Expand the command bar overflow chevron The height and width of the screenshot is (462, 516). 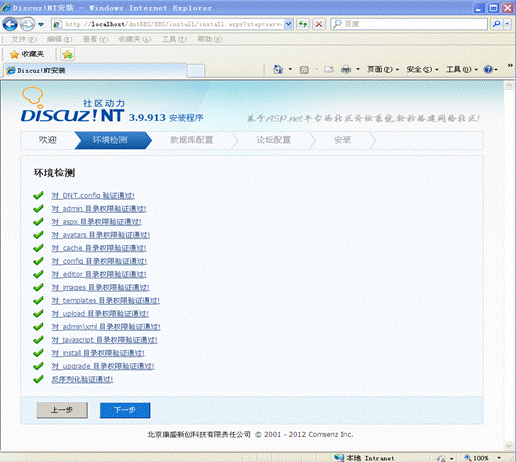(x=510, y=65)
